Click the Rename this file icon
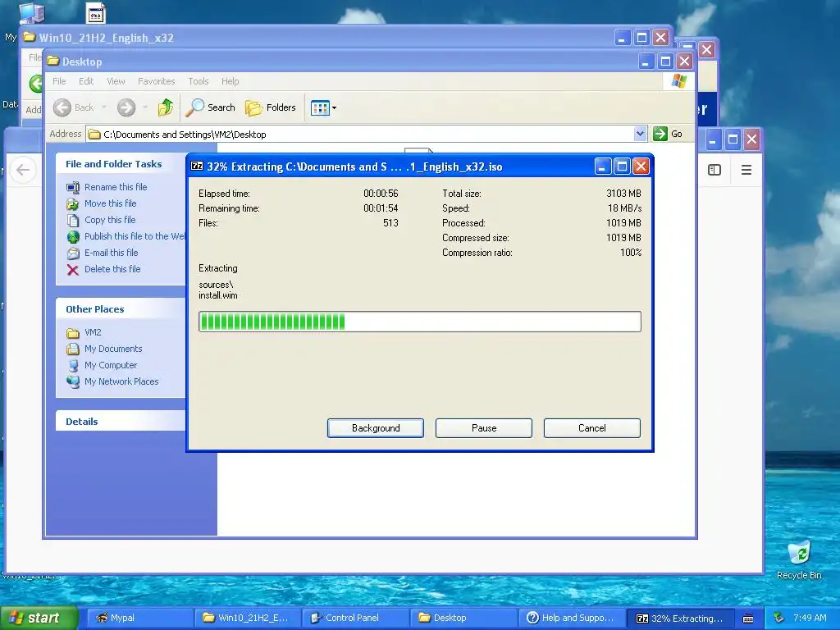Image resolution: width=840 pixels, height=630 pixels. click(x=73, y=188)
